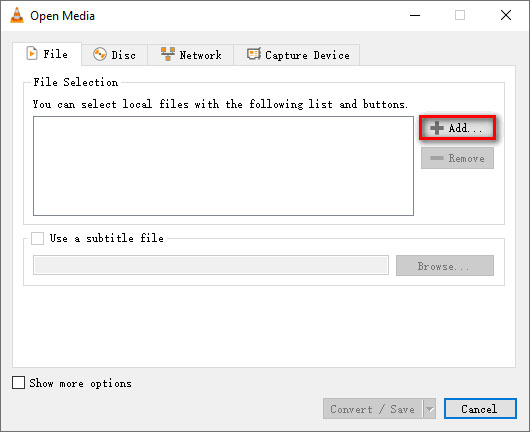Click the Disc tab disc icon

(100, 54)
